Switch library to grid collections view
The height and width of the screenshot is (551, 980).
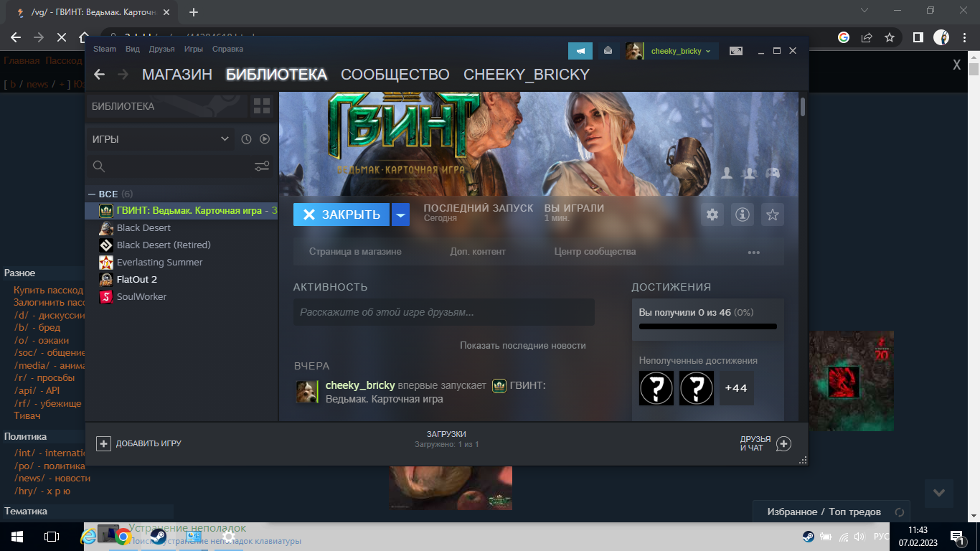point(262,106)
